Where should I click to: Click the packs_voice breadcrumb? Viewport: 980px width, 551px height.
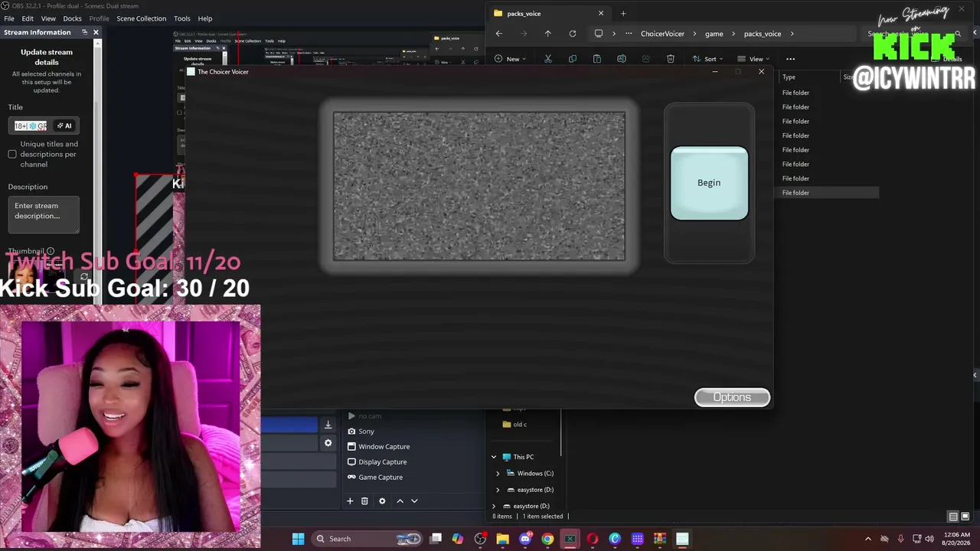click(763, 34)
